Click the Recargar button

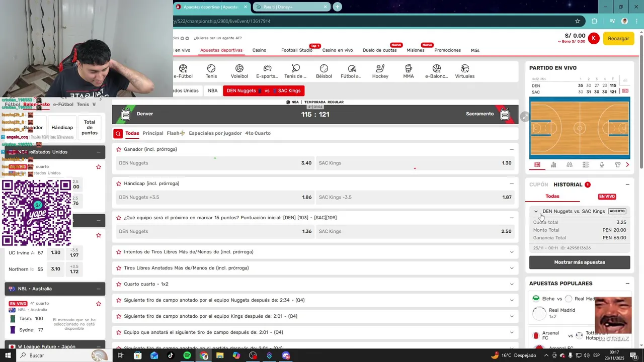click(x=618, y=38)
